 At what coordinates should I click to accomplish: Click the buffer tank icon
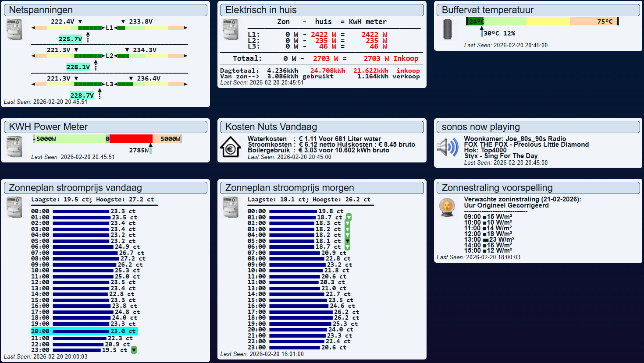tap(447, 29)
